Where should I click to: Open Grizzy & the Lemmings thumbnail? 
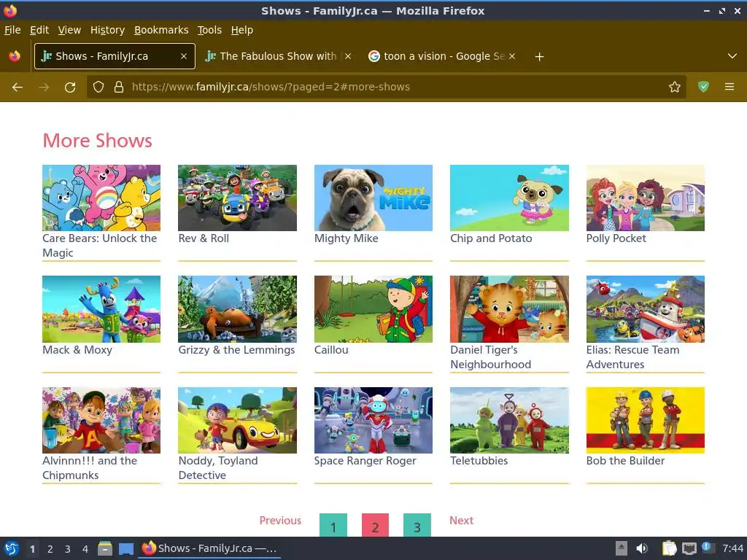[237, 309]
